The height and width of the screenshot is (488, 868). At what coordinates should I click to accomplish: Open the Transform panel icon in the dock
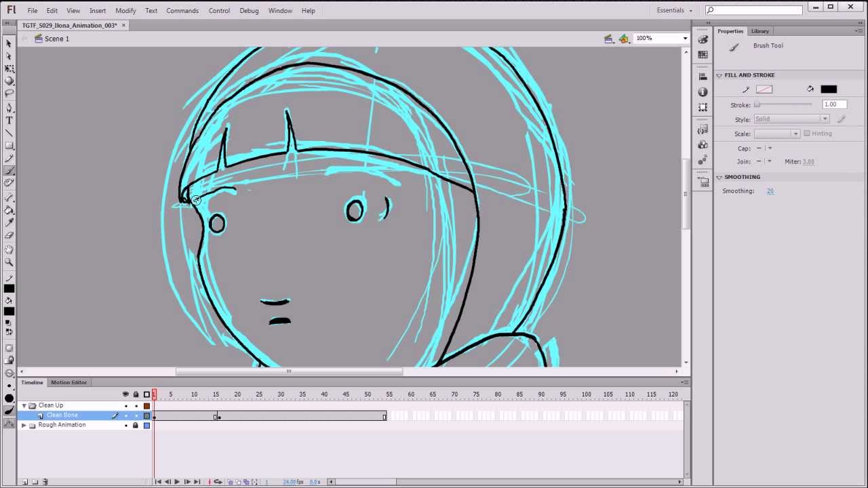(703, 107)
